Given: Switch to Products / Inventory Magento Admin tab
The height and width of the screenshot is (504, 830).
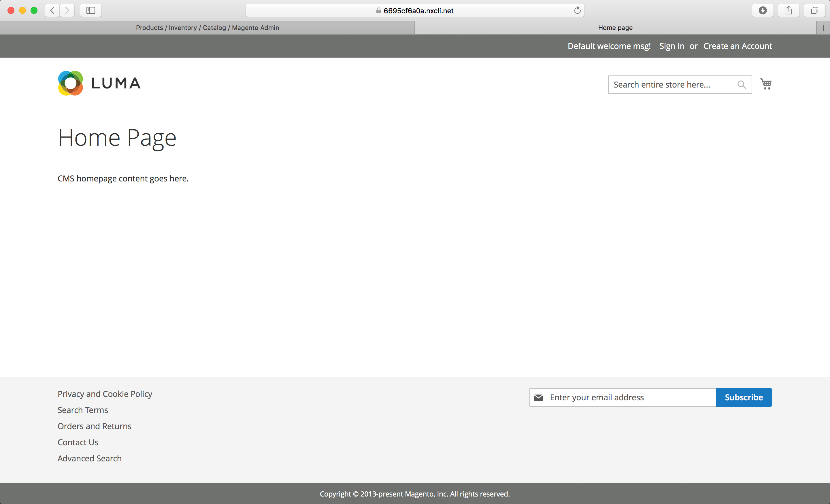Looking at the screenshot, I should [x=207, y=28].
